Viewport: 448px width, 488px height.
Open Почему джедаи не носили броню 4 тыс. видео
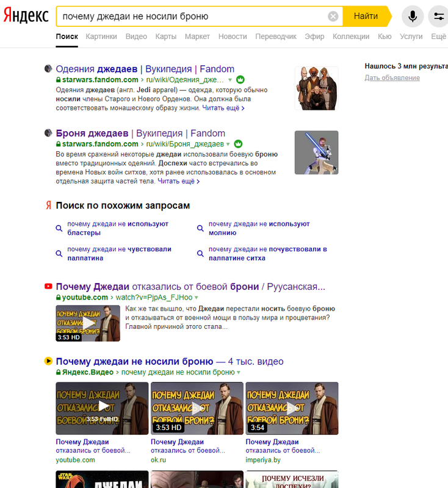pyautogui.click(x=170, y=361)
